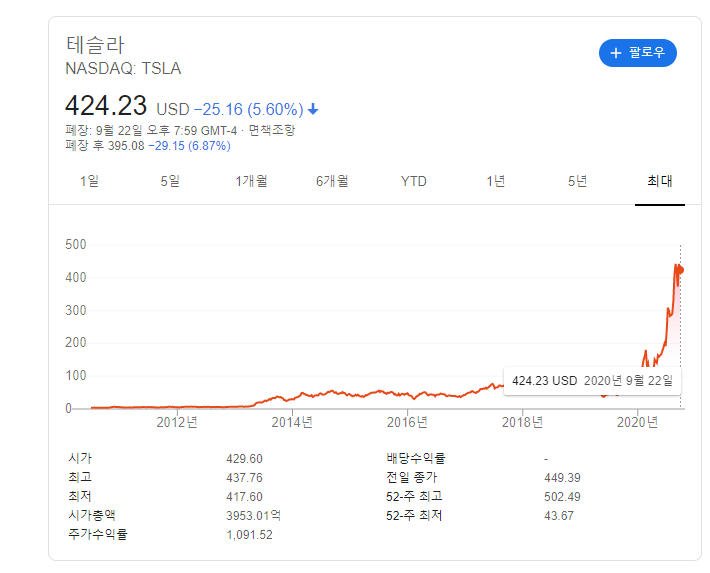
Task: Open the YTD chart tab
Action: [x=413, y=181]
